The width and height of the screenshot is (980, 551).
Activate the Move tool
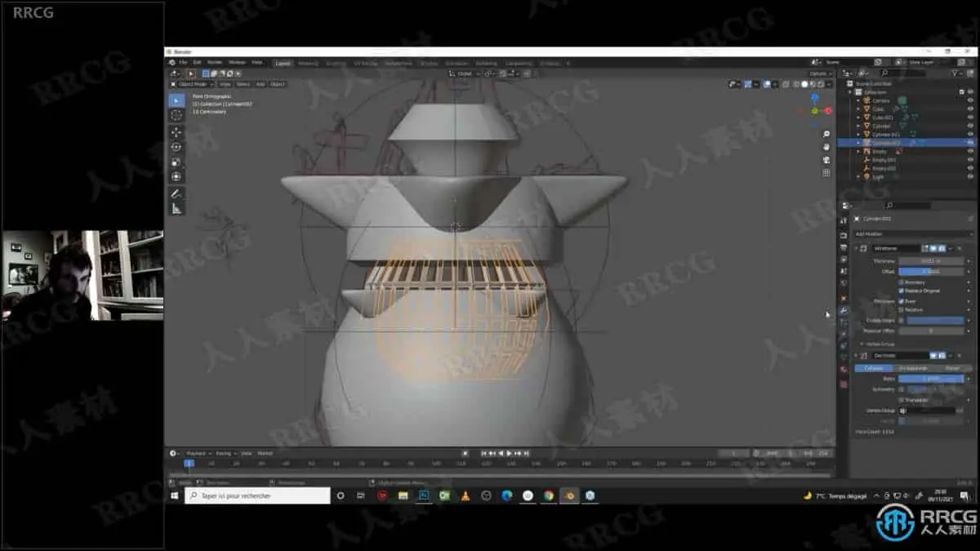(176, 131)
